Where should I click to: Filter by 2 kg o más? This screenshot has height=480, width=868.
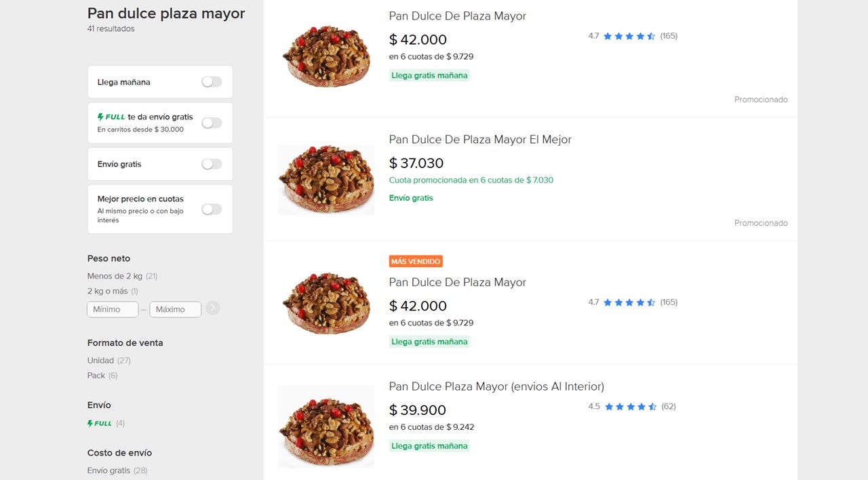click(107, 291)
